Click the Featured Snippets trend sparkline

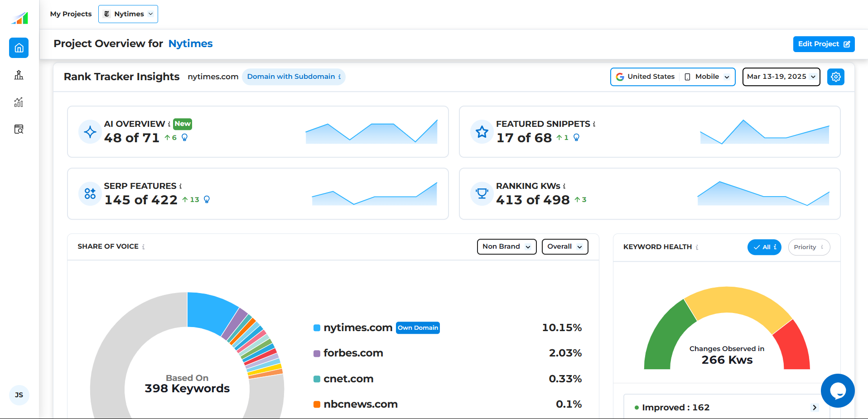click(x=765, y=132)
